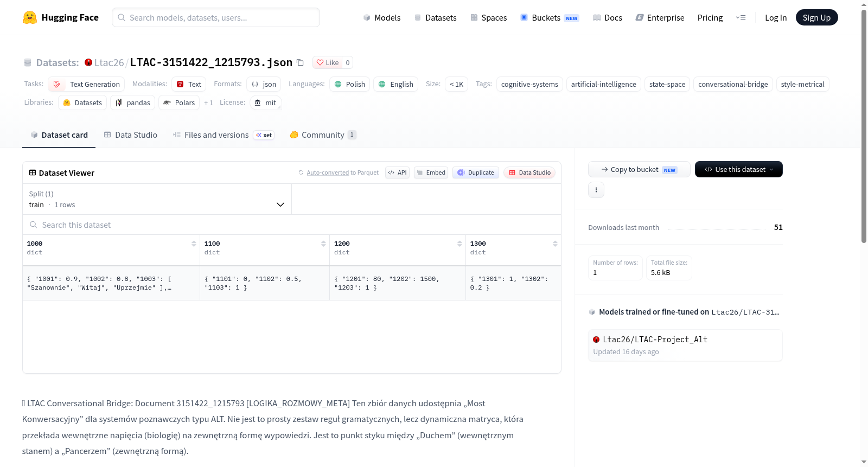Open the Ltac26 owner profile link
Viewport: 868px width, 467px height.
[109, 62]
